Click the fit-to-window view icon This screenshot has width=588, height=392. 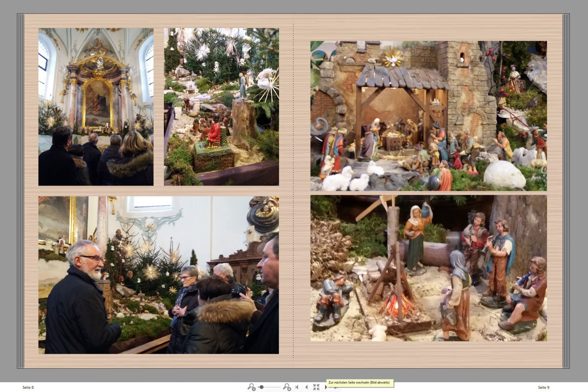click(316, 387)
